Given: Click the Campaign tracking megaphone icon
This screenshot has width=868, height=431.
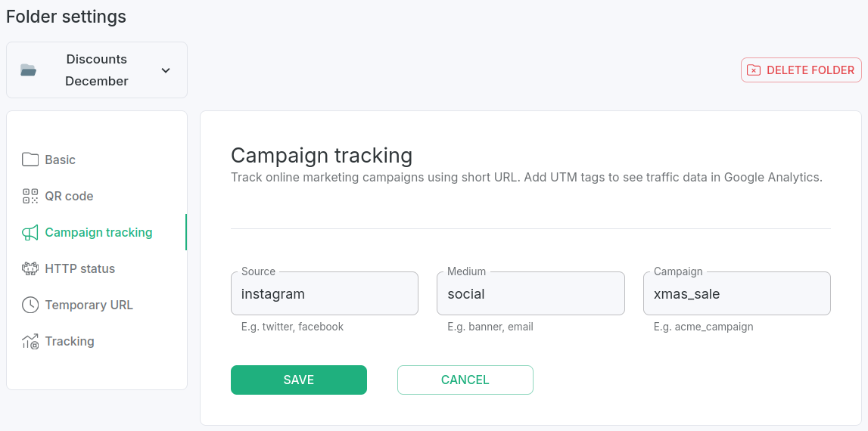Looking at the screenshot, I should point(30,232).
